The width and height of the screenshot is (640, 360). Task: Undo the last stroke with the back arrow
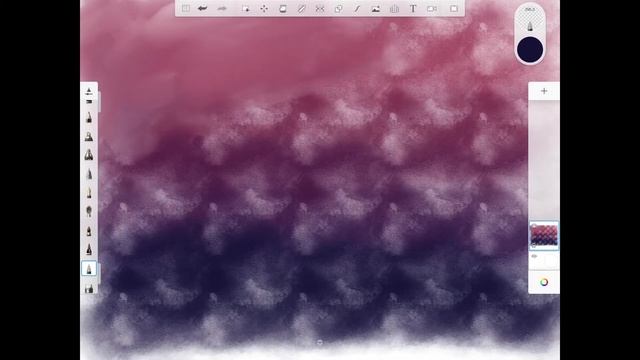click(x=202, y=9)
